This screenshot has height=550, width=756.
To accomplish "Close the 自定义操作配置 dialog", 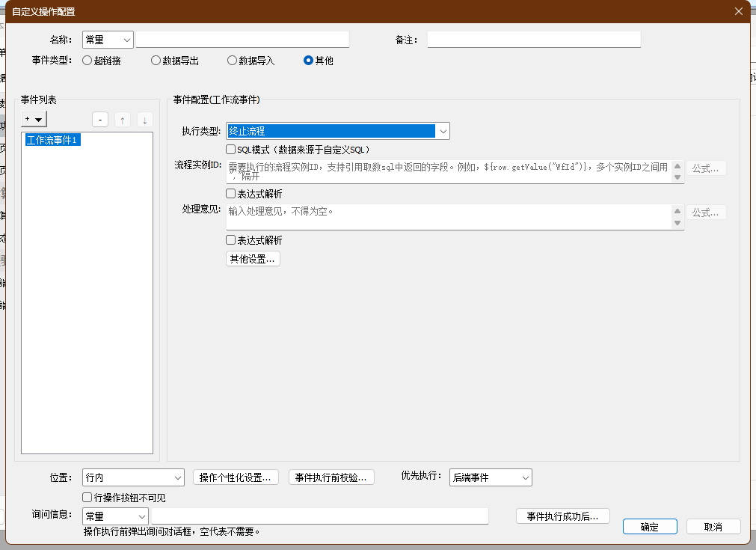I will [x=739, y=11].
